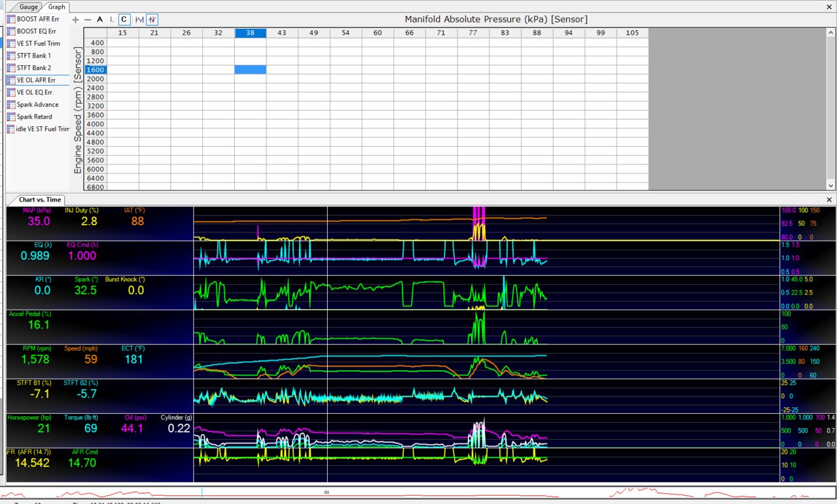This screenshot has height=504, width=837.
Task: Toggle the 'C' graph display option
Action: pyautogui.click(x=124, y=20)
